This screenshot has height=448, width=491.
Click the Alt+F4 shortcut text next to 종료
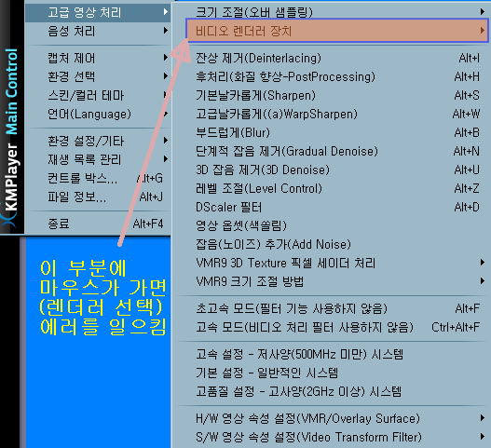(148, 224)
